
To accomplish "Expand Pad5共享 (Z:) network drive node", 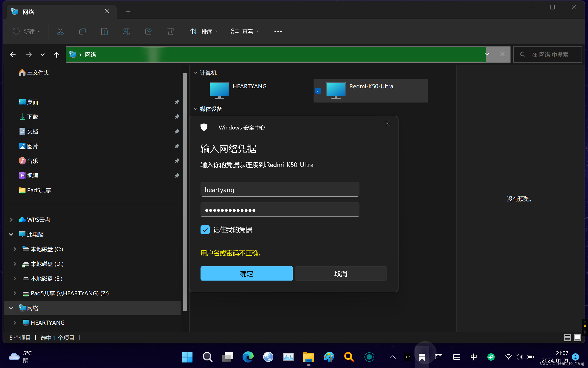I will [15, 293].
